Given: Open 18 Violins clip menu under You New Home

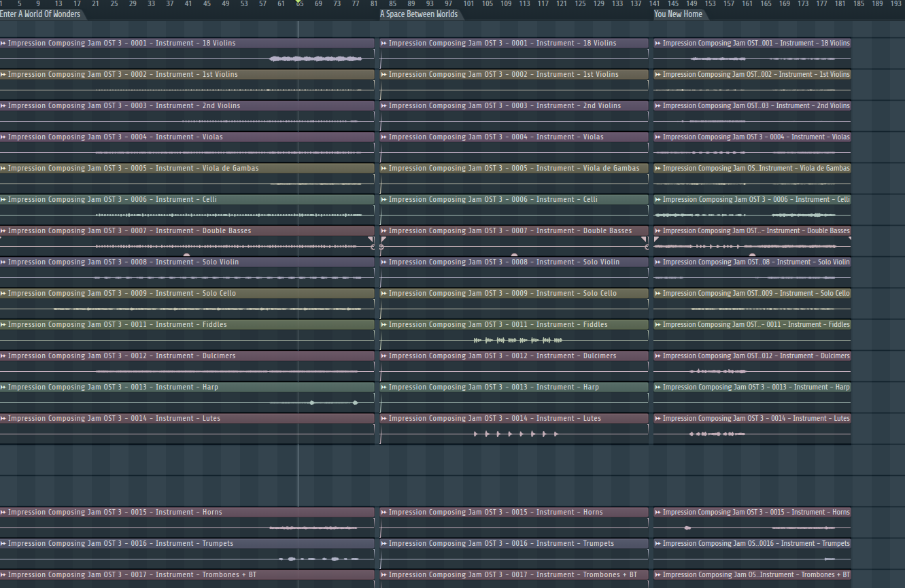Looking at the screenshot, I should 658,44.
